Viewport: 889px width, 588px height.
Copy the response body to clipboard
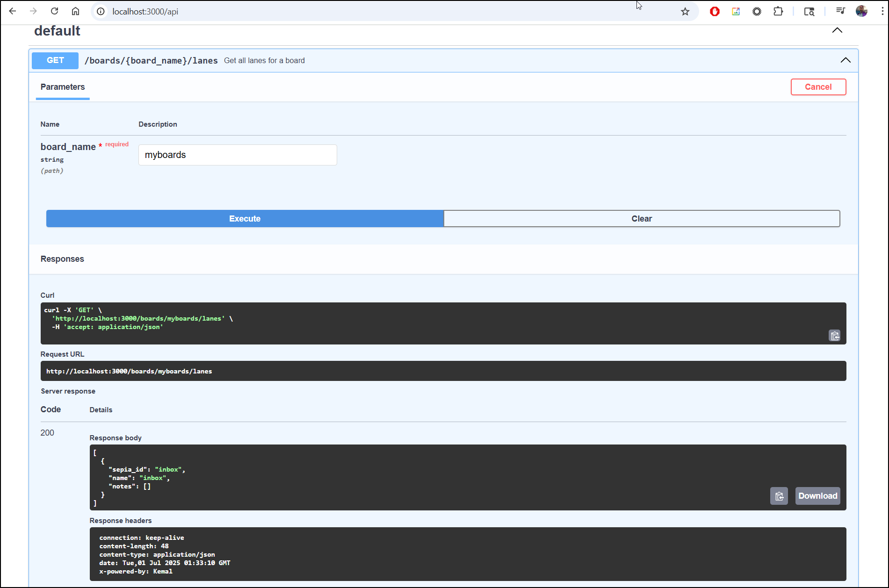coord(779,496)
